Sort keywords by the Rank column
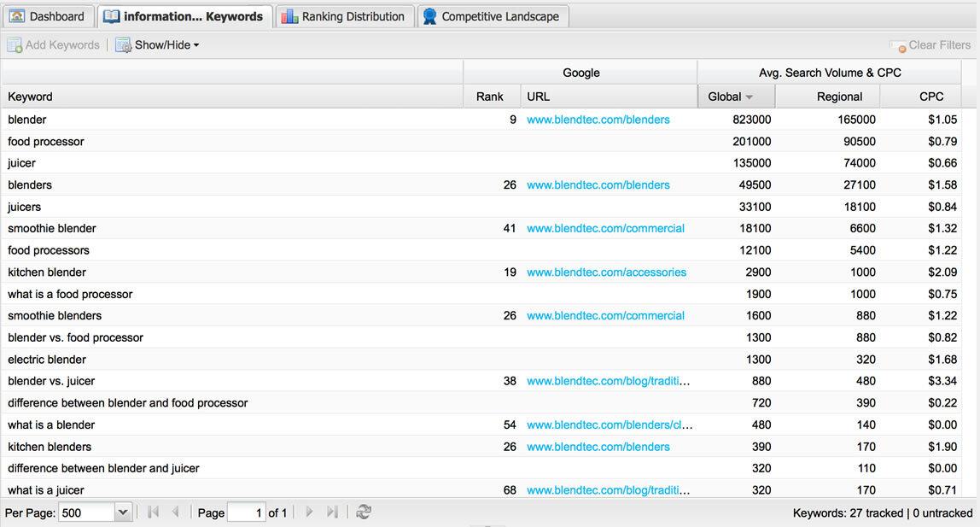 point(490,97)
